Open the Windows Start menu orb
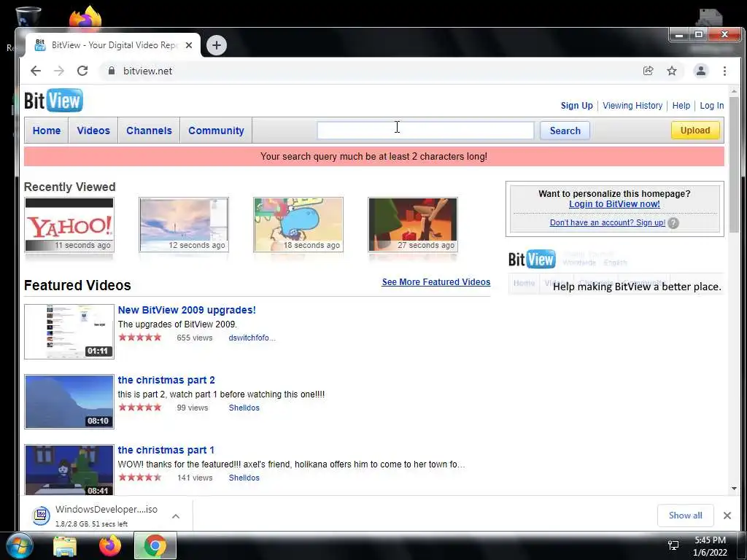This screenshot has width=747, height=560. 19,545
